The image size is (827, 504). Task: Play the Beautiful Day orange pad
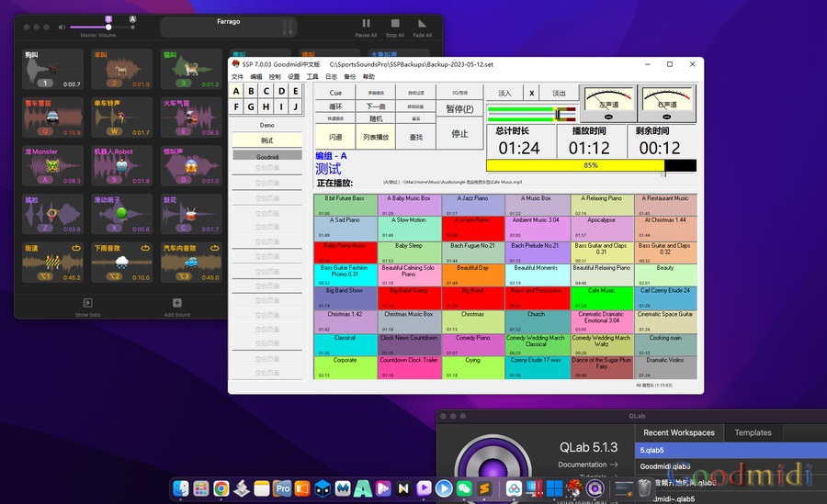coord(473,275)
